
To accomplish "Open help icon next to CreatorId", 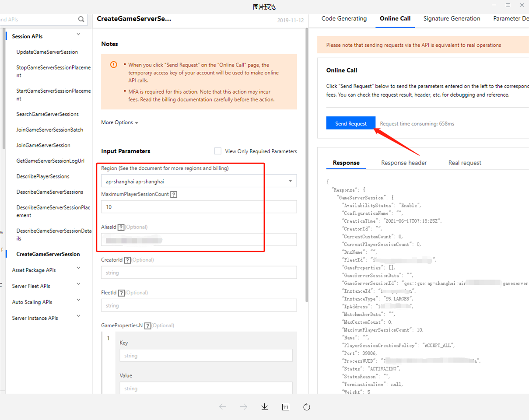I will point(127,260).
